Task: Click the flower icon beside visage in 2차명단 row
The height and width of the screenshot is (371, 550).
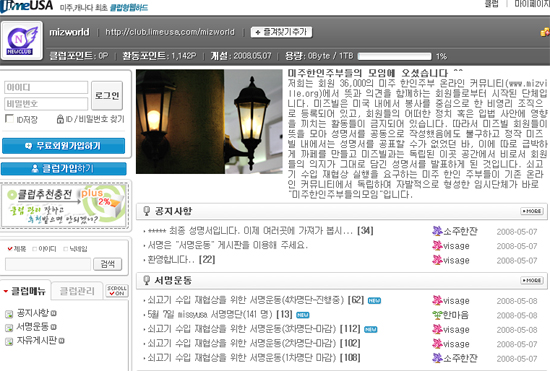Action: (437, 344)
